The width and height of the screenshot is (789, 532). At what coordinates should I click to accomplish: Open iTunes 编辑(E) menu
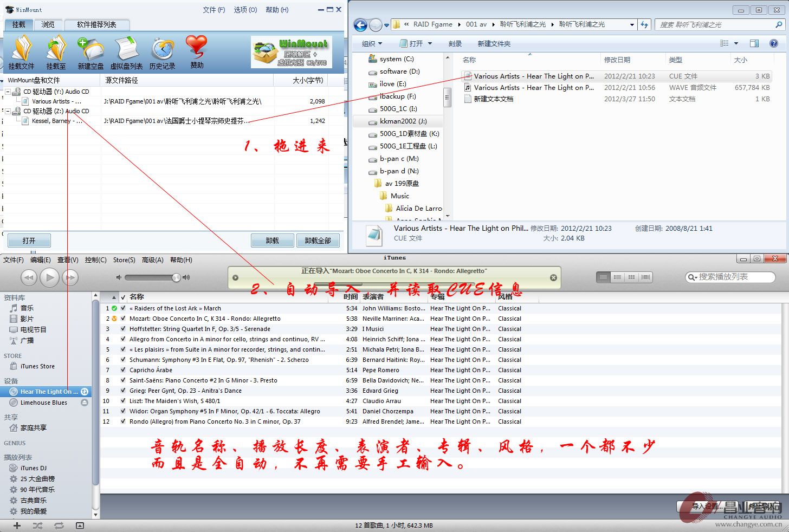pyautogui.click(x=41, y=260)
